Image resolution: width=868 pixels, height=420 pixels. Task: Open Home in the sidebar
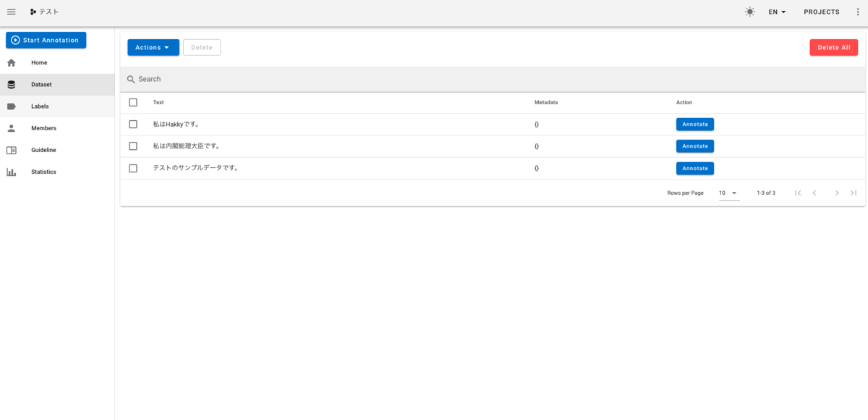57,63
